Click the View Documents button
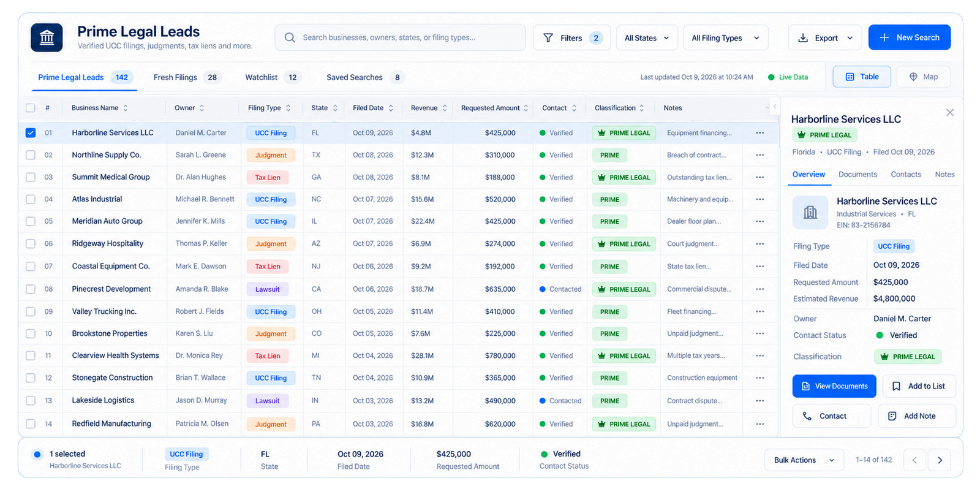 coord(834,386)
